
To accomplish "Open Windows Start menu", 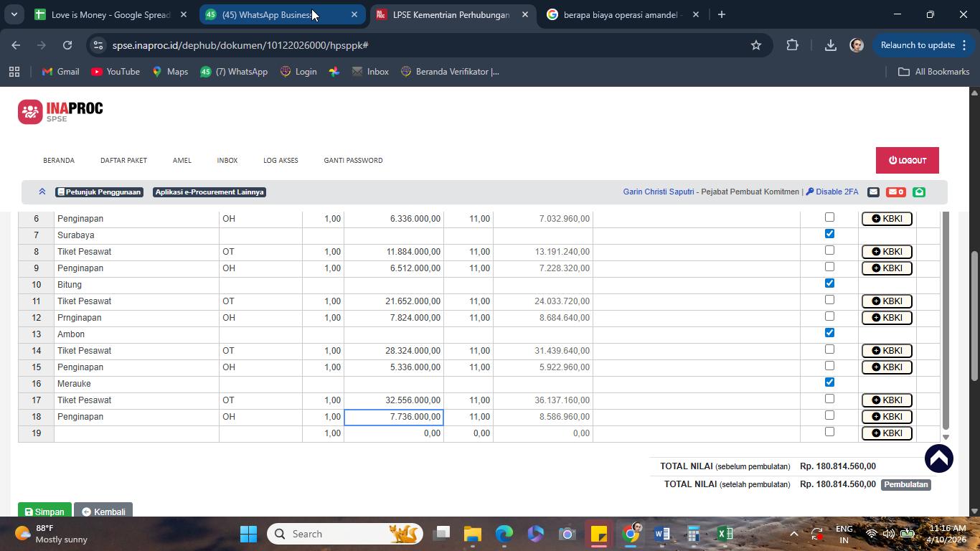I will (248, 534).
